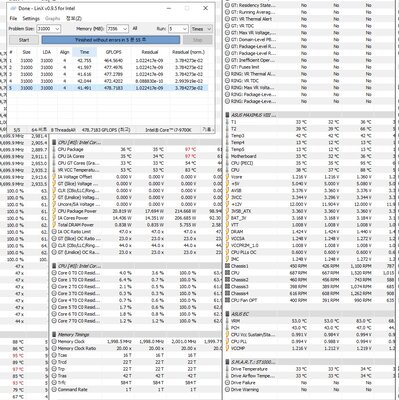This screenshot has width=399, height=400.
Task: Click the icon beside Core 0 T0 C0 Residency
Action: [x=54, y=273]
